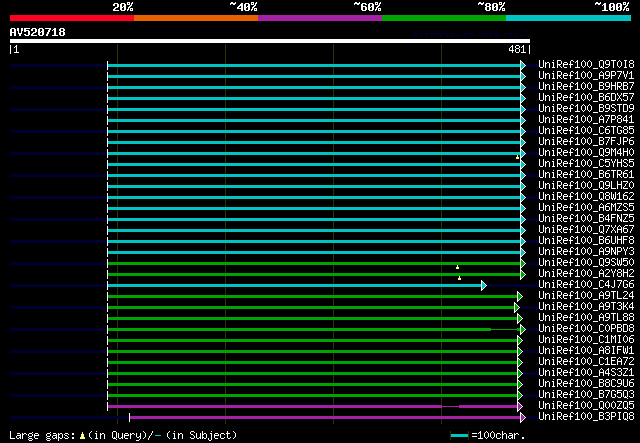Open hit UniRef100_B6DX57

click(586, 97)
